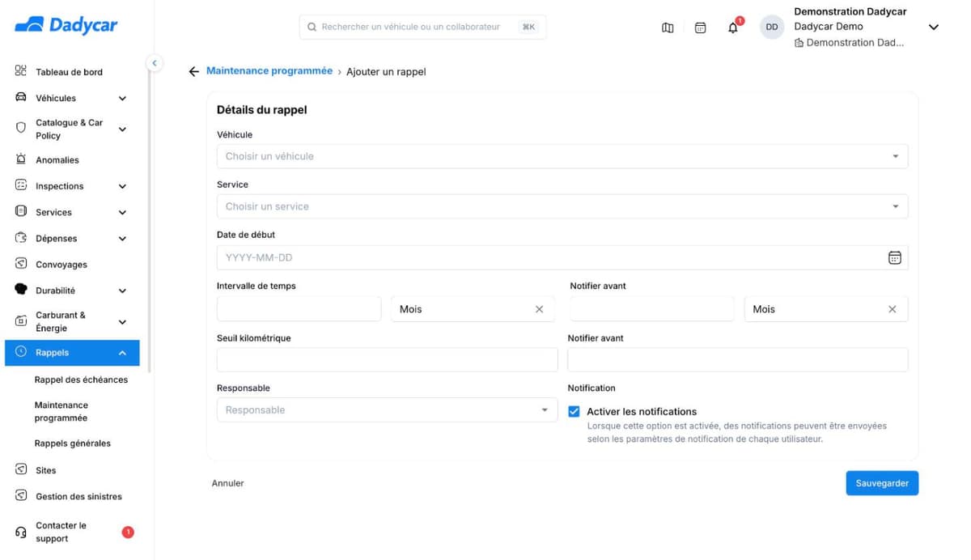Click the Inspections icon
The image size is (971, 560).
click(x=21, y=185)
